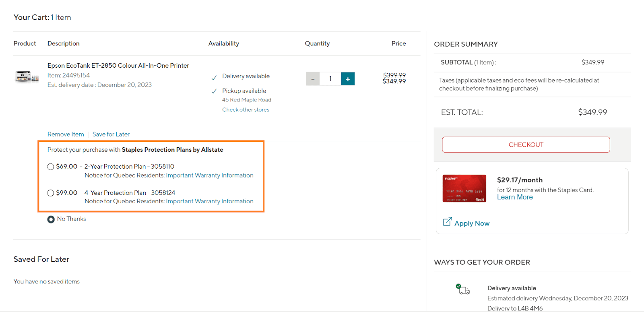
Task: Click the Your Cart: 1 Item heading
Action: [42, 17]
